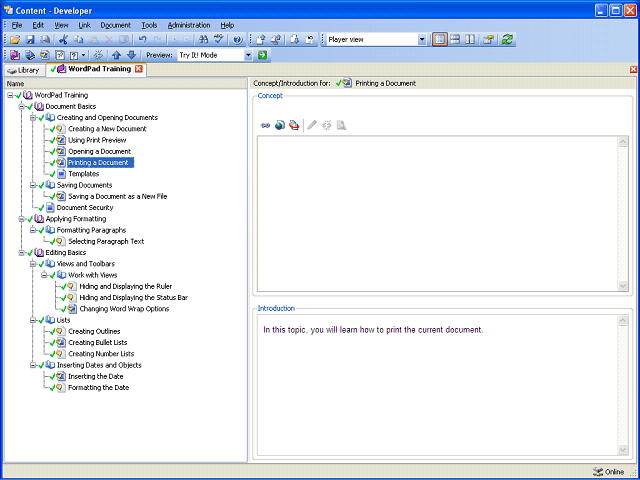Screen dimensions: 640x480
Task: Run the ABC spelling check icon
Action: (x=219, y=40)
